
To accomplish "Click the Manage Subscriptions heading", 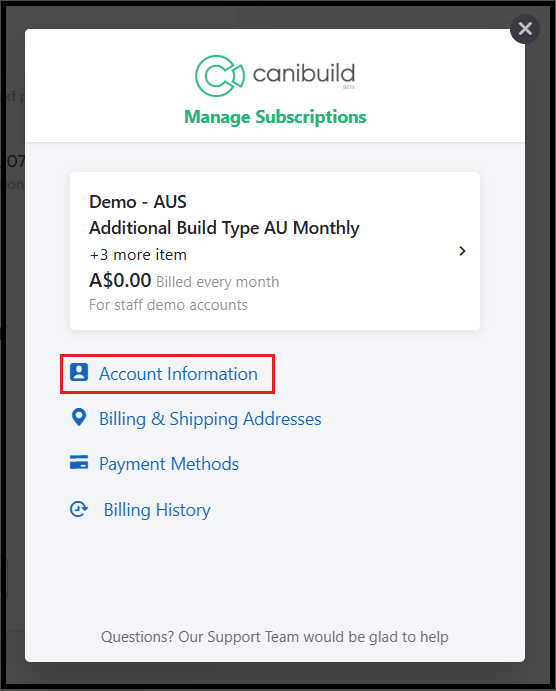I will (x=275, y=117).
